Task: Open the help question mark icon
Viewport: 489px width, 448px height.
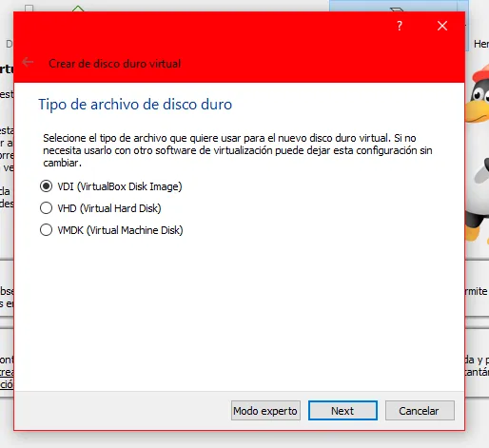Action: 400,26
